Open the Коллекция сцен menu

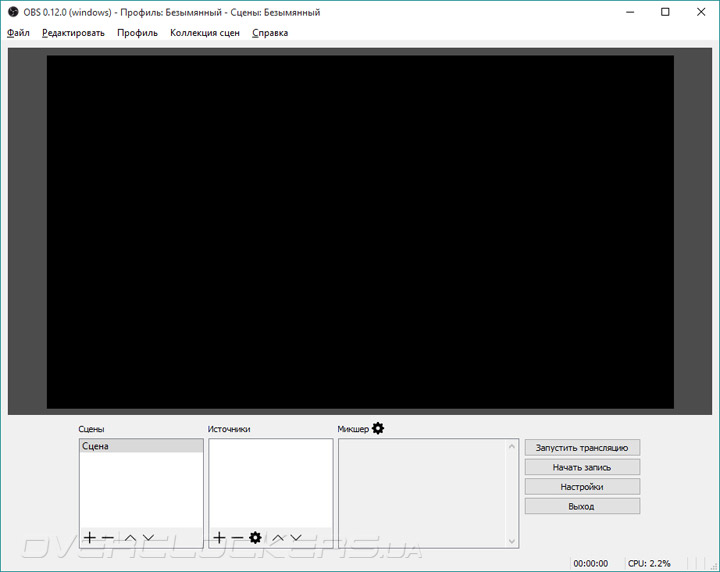205,33
